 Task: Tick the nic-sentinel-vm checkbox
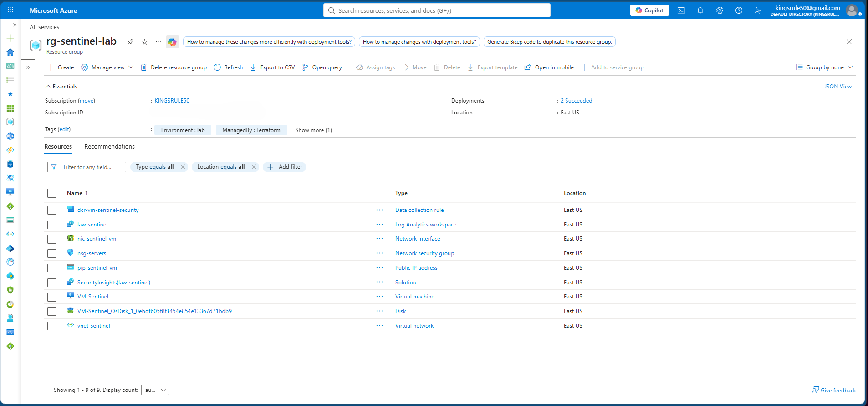pos(52,239)
